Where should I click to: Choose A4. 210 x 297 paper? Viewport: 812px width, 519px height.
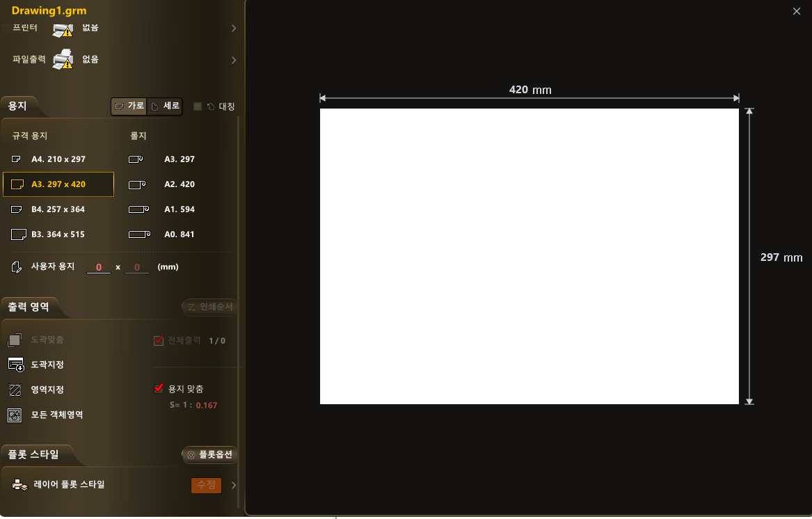tap(58, 159)
